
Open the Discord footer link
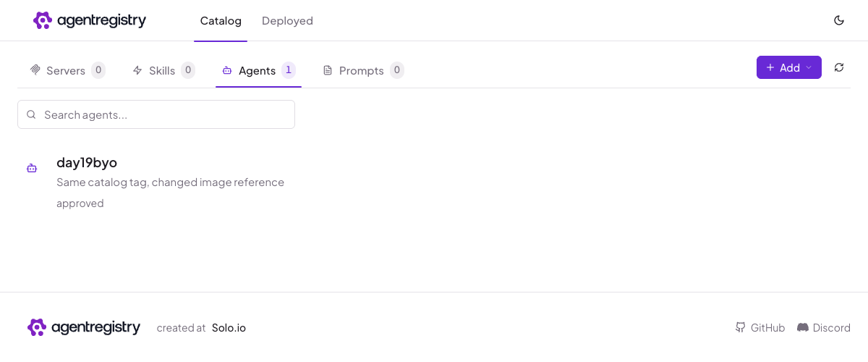(x=824, y=328)
